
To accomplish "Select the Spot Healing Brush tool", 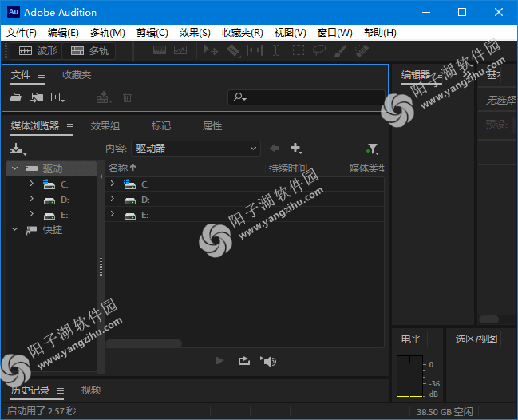I will pos(362,51).
